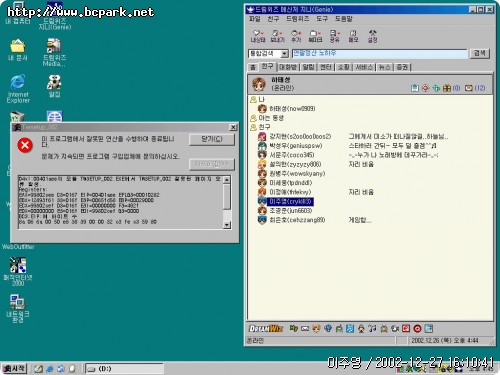Select contact with ID s2oo0oo0oos2
Image resolution: width=500 pixels, height=375 pixels.
click(295, 136)
